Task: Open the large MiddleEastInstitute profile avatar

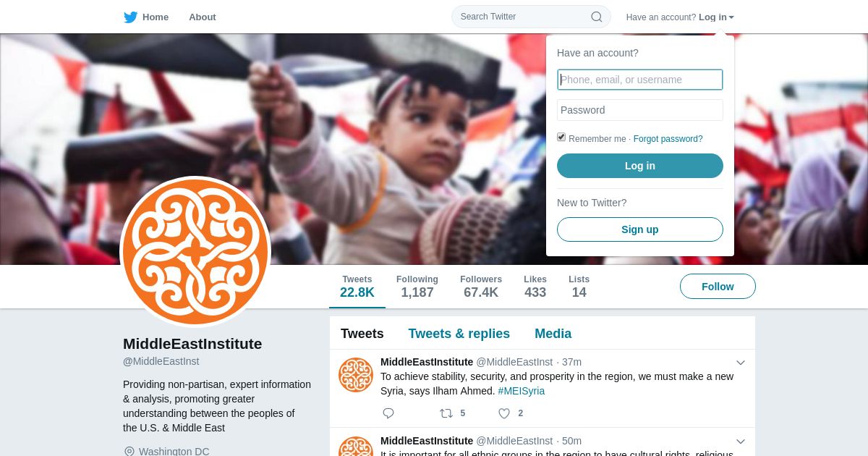Action: point(195,252)
